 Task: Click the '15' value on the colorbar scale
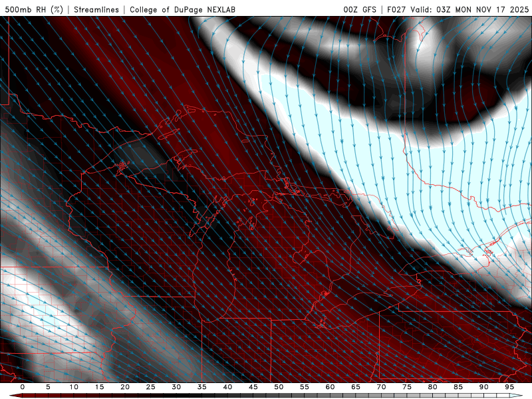[x=99, y=387]
